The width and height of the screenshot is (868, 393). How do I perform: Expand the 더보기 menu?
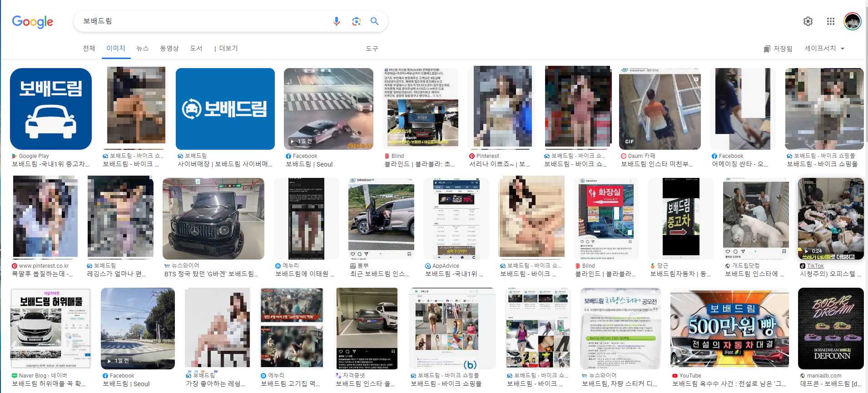pos(226,48)
